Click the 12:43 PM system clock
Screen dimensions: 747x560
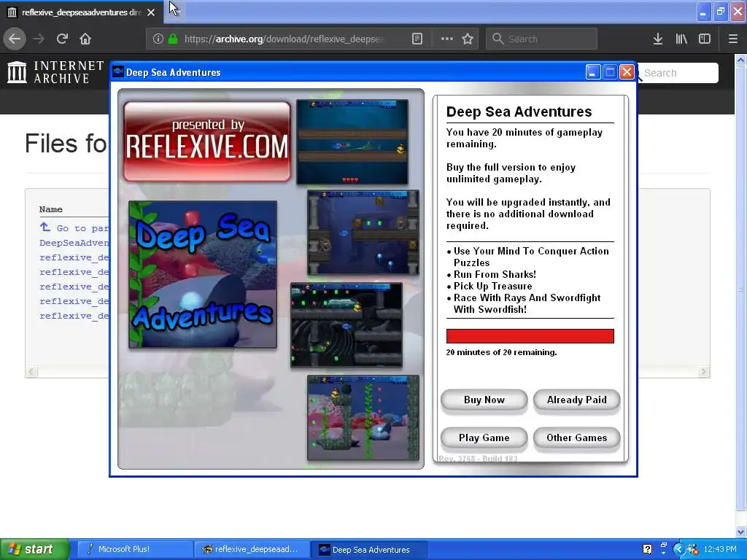(x=720, y=549)
